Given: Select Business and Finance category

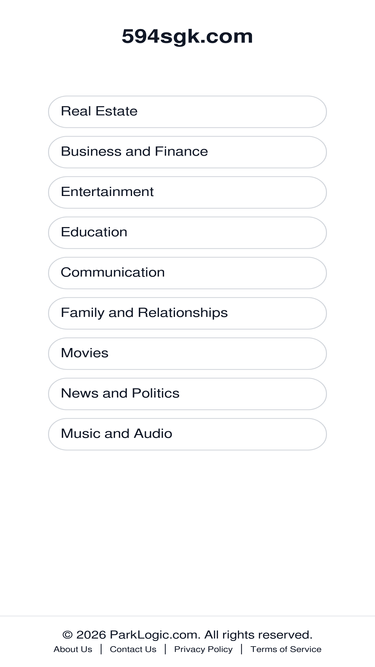Looking at the screenshot, I should [187, 152].
